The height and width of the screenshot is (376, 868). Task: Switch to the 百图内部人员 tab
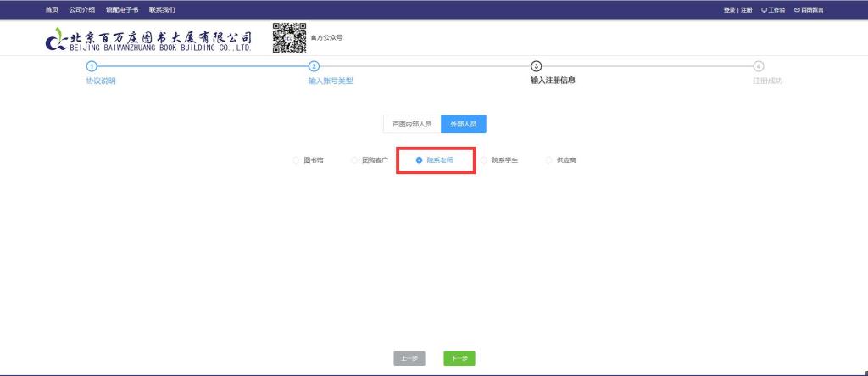(412, 124)
